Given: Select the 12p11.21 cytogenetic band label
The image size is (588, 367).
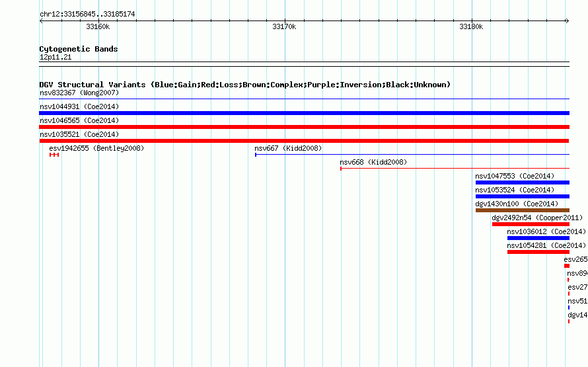Looking at the screenshot, I should click(x=55, y=57).
